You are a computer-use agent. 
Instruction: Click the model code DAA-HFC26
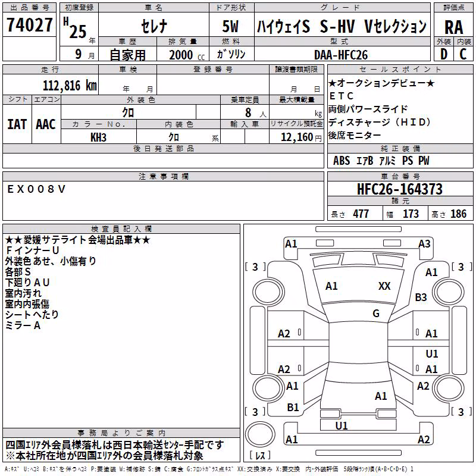coord(341,55)
